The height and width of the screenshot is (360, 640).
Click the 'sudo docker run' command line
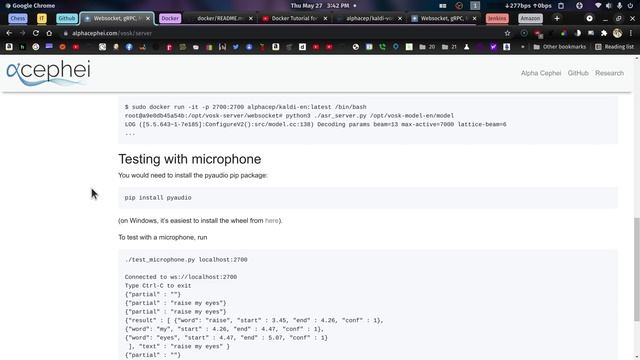click(x=246, y=107)
